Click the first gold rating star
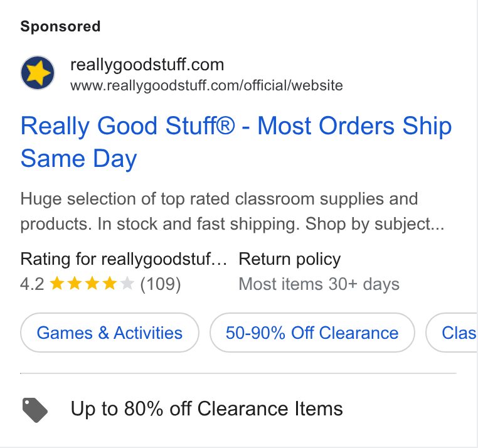 (x=57, y=284)
